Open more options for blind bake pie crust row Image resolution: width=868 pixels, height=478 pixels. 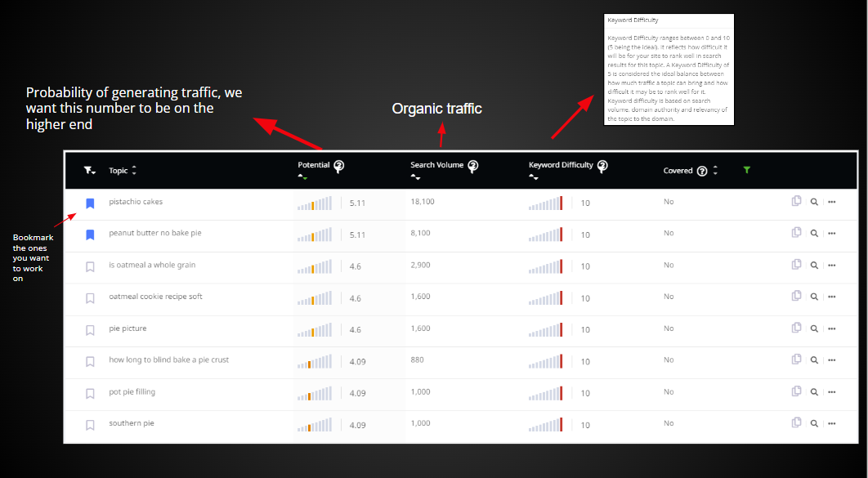point(831,360)
